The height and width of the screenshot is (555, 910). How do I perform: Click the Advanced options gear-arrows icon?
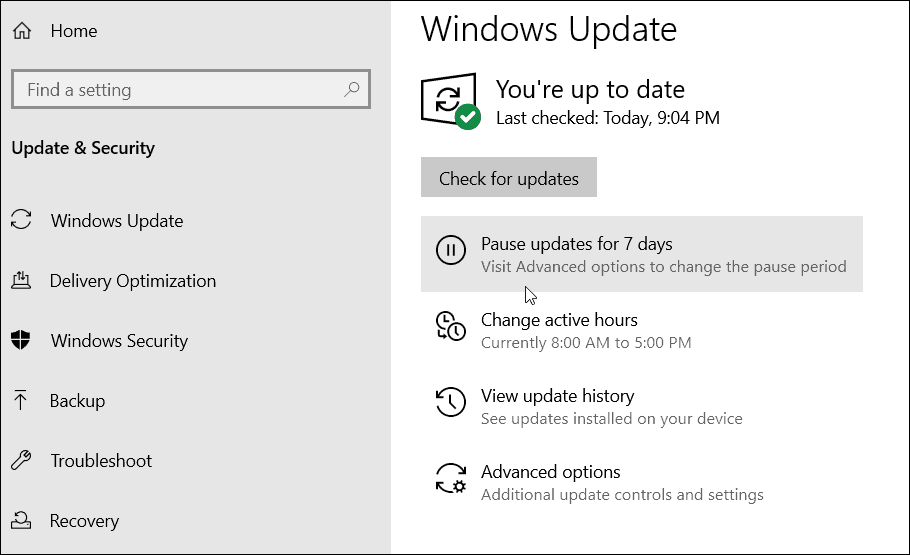[451, 478]
